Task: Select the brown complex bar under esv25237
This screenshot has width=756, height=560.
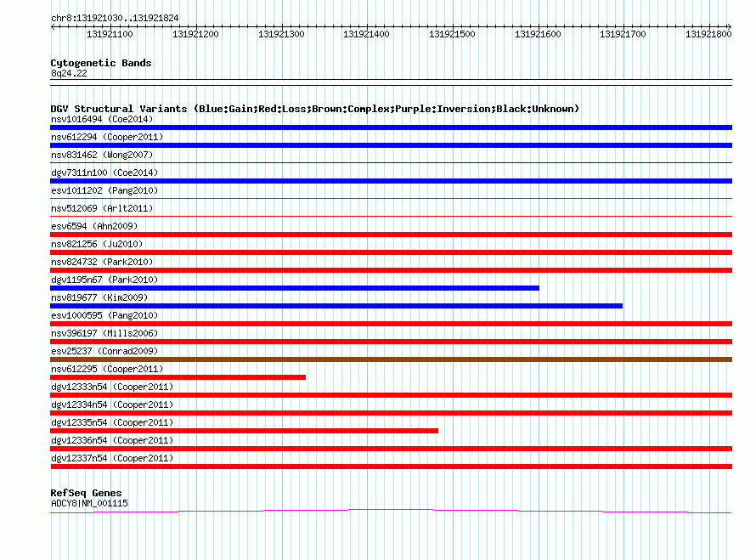Action: coord(391,359)
